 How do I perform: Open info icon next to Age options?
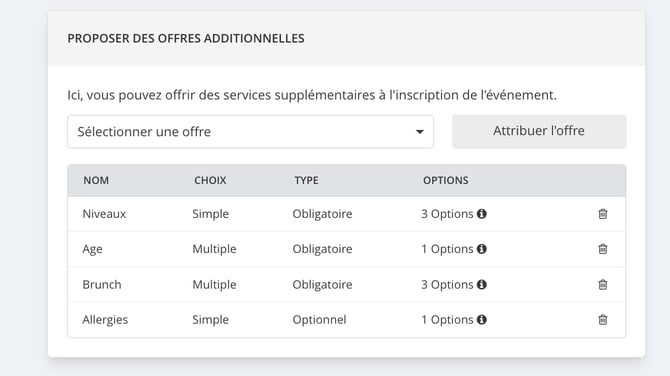(482, 249)
